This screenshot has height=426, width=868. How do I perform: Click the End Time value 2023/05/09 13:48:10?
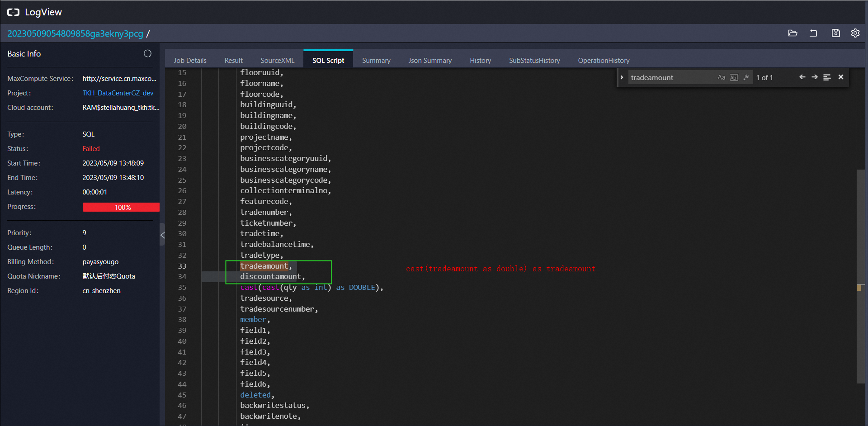pyautogui.click(x=113, y=178)
